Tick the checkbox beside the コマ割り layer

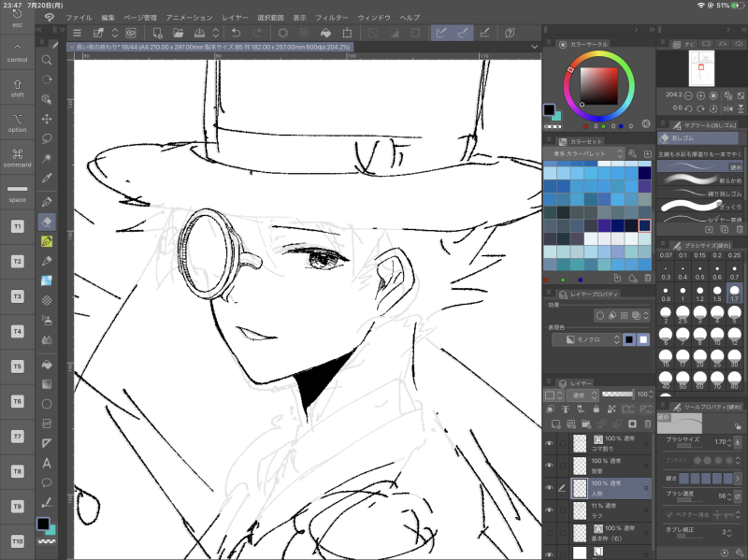point(563,443)
